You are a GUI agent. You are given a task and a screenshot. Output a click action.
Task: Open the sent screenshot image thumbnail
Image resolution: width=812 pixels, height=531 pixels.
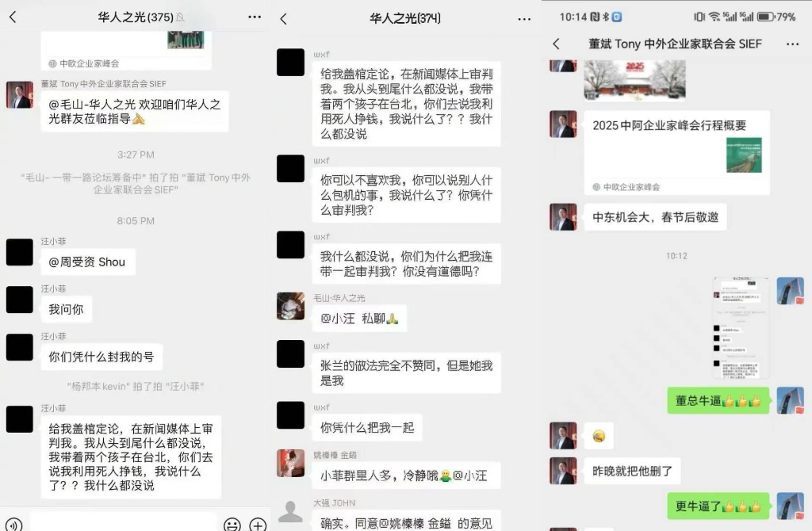[x=741, y=327]
